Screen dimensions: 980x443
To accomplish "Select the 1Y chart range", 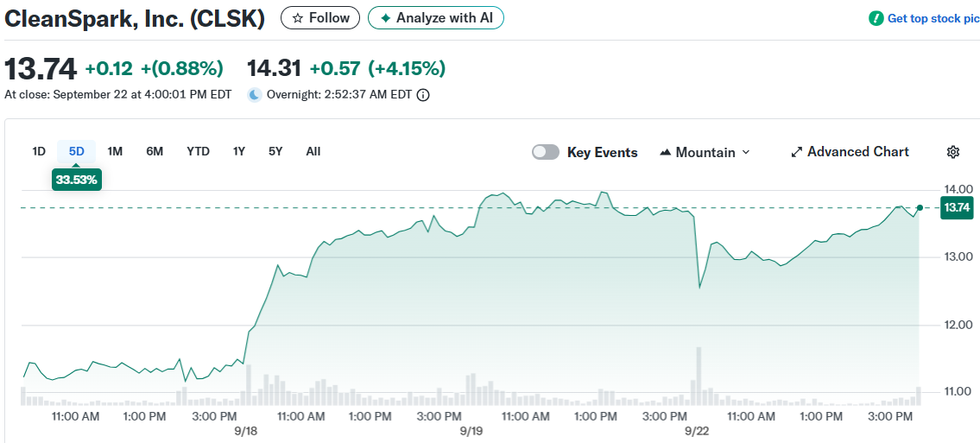I will tap(239, 151).
